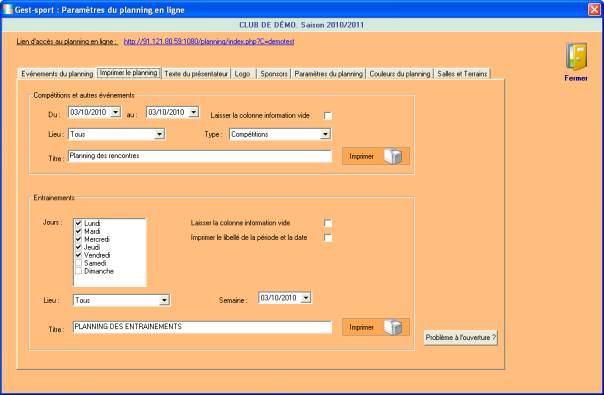The width and height of the screenshot is (604, 395).
Task: Click the 'Planning des rencontres' title field
Action: (200, 156)
